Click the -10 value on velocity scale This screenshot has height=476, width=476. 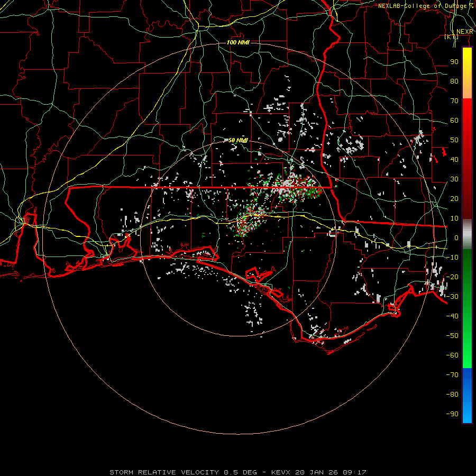tap(452, 258)
